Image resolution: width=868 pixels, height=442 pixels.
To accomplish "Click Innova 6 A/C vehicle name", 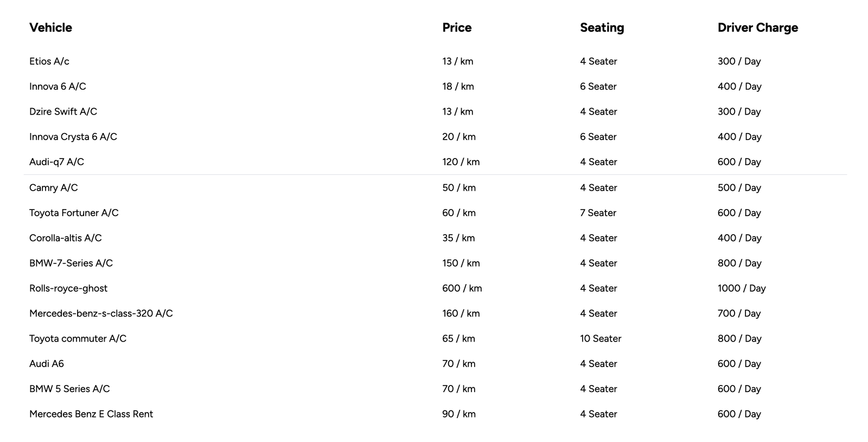I will [x=58, y=86].
